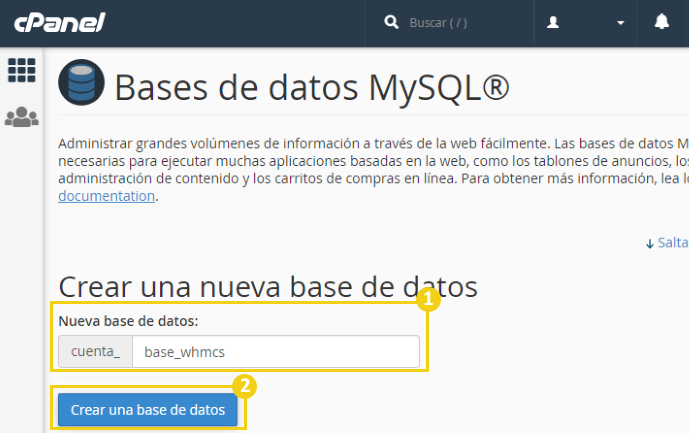Click Crear una base de datos button
This screenshot has width=689, height=433.
(x=148, y=410)
